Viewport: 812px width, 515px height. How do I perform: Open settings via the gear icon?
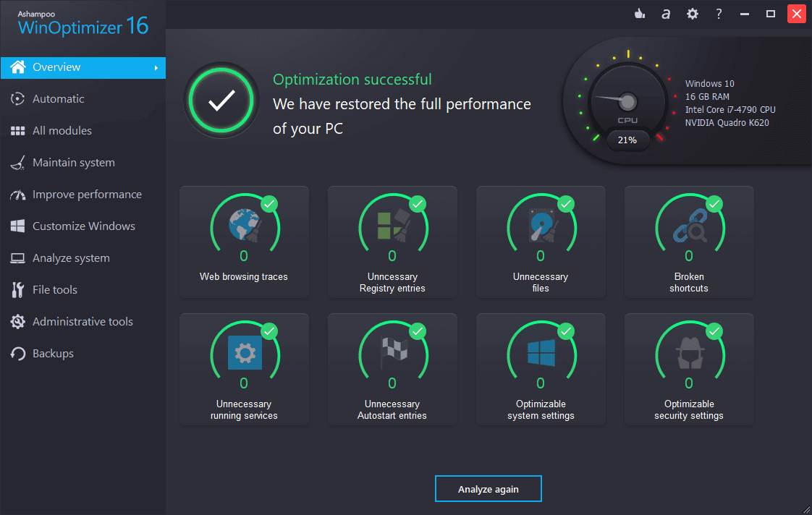tap(693, 14)
